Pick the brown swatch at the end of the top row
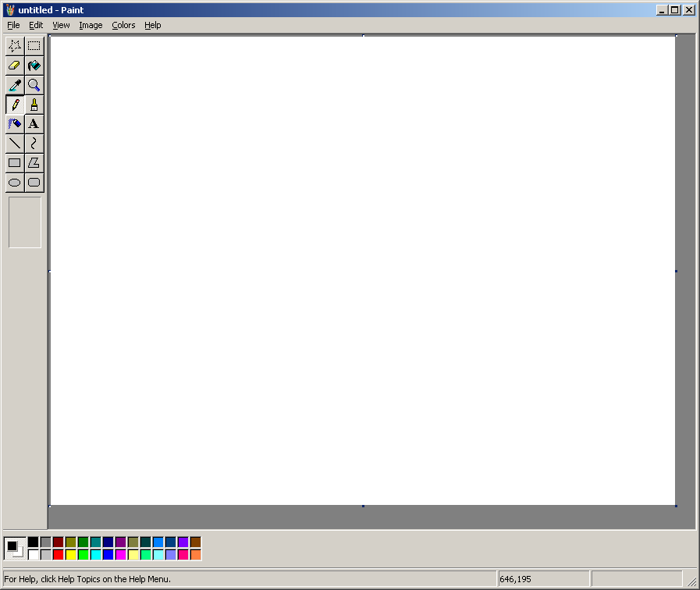This screenshot has width=700, height=590. click(x=196, y=542)
